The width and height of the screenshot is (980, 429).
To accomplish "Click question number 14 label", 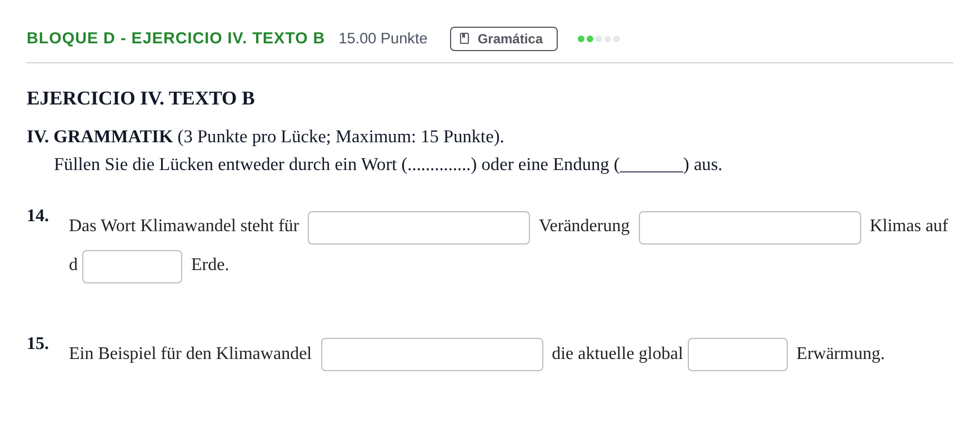I will click(x=38, y=216).
